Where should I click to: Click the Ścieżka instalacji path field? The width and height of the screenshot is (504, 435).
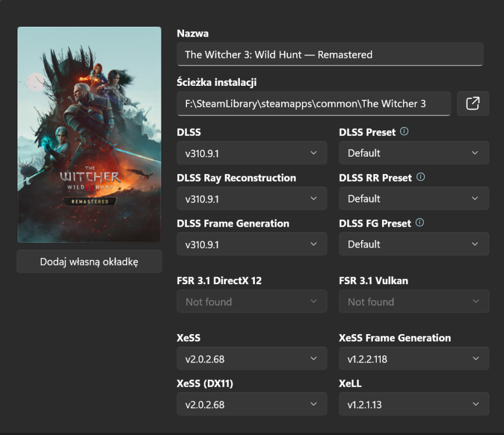pyautogui.click(x=314, y=103)
